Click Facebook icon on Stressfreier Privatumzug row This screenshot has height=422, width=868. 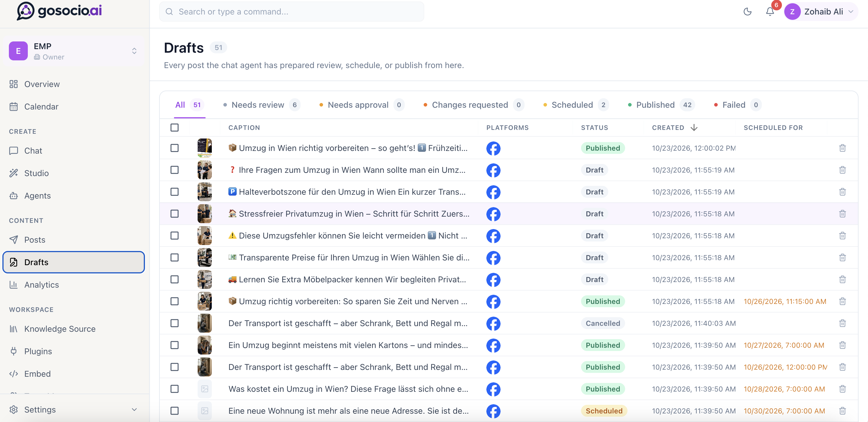(x=493, y=214)
